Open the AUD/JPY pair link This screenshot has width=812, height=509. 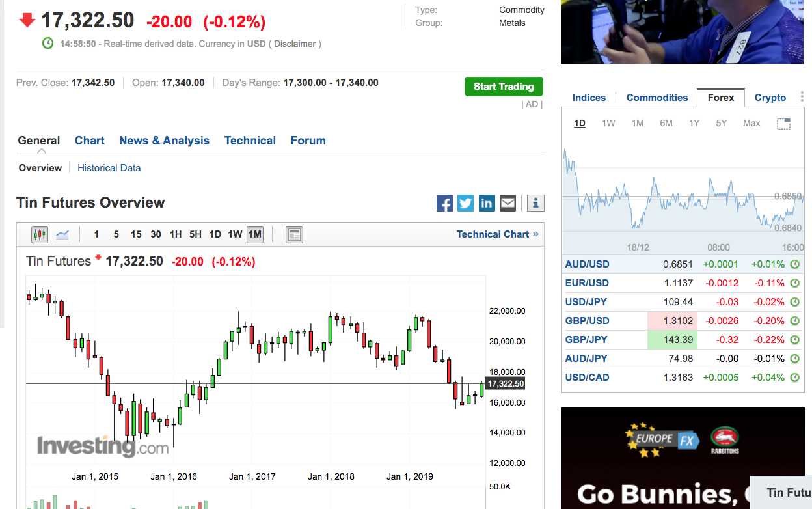tap(586, 359)
